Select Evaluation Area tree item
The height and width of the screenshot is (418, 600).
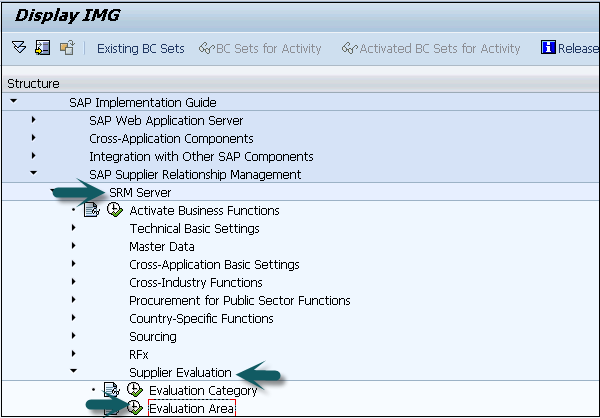(x=192, y=408)
